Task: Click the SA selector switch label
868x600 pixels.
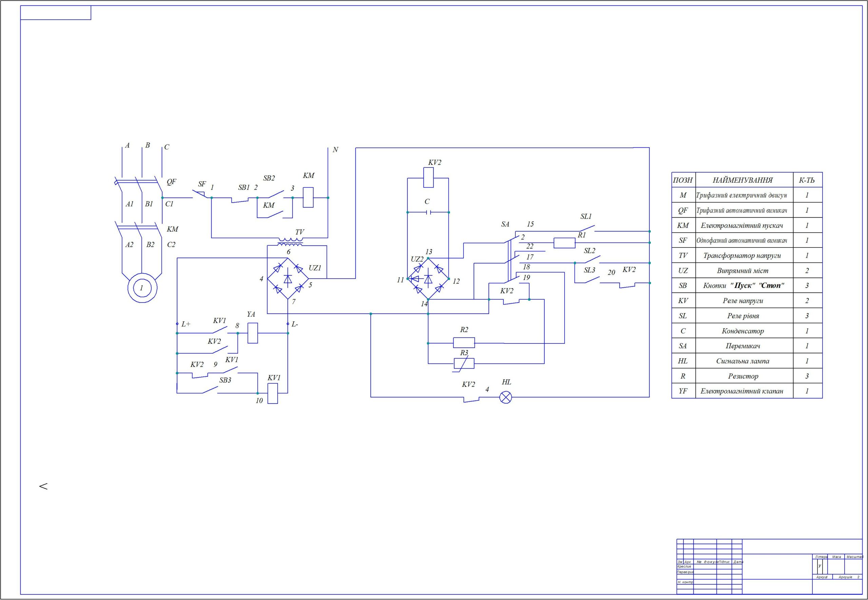Action: click(x=505, y=224)
